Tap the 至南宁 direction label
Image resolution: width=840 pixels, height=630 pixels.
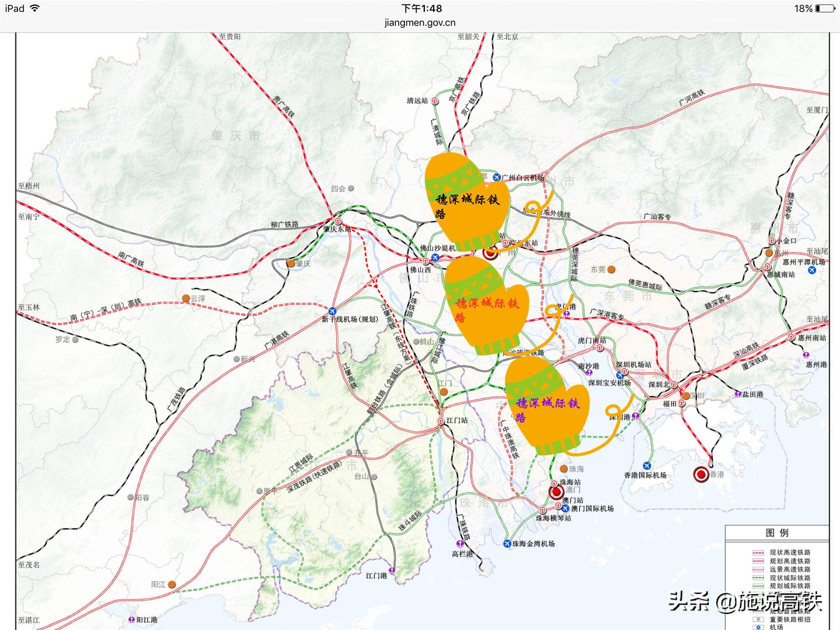[29, 217]
